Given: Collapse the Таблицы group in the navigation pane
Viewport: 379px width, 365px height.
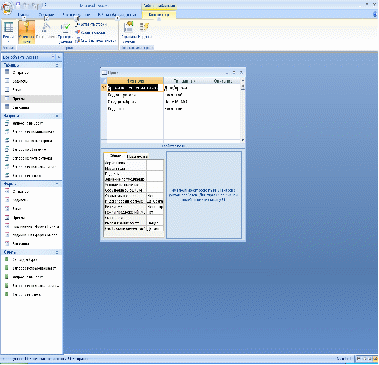Looking at the screenshot, I should pyautogui.click(x=57, y=65).
